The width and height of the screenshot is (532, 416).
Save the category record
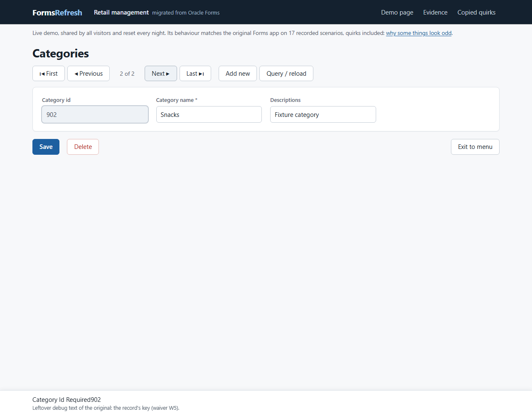pyautogui.click(x=46, y=147)
